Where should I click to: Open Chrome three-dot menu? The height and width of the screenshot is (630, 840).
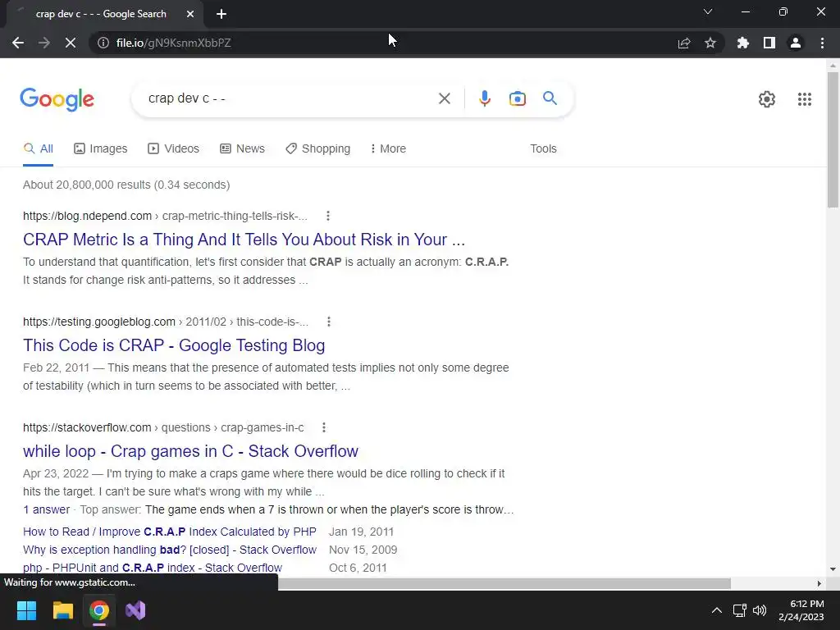coord(822,43)
